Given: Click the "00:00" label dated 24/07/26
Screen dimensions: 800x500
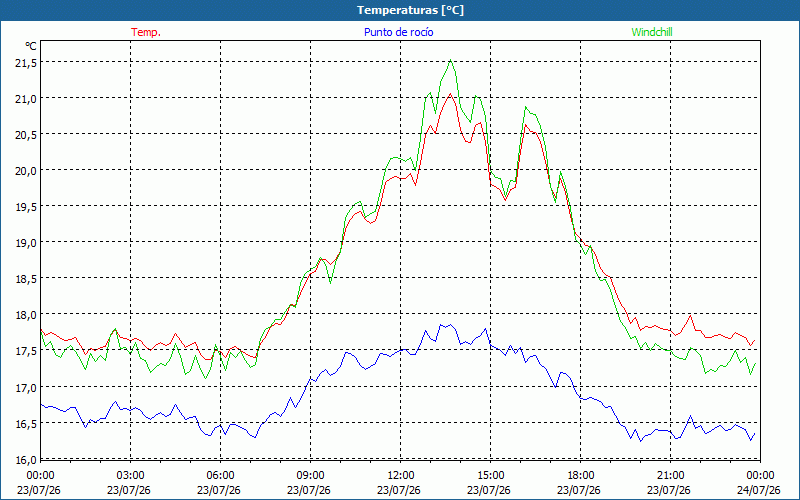Looking at the screenshot, I should (x=760, y=475).
